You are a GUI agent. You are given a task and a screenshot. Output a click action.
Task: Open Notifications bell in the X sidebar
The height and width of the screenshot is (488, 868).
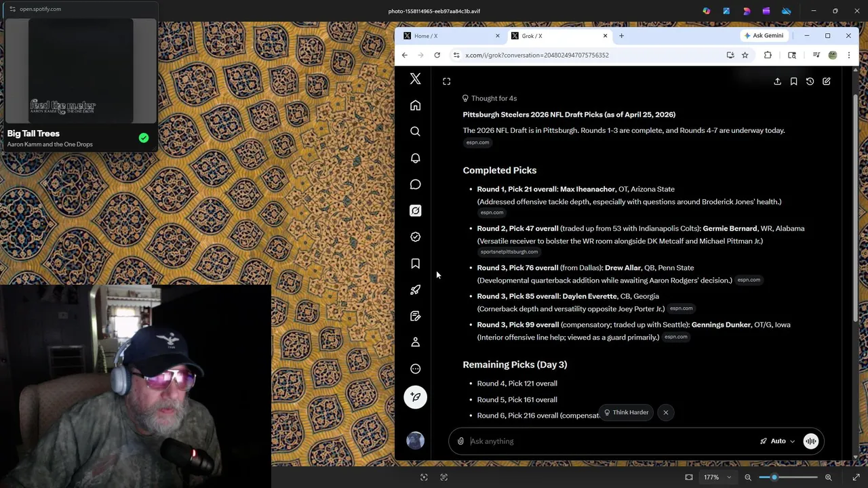point(415,158)
